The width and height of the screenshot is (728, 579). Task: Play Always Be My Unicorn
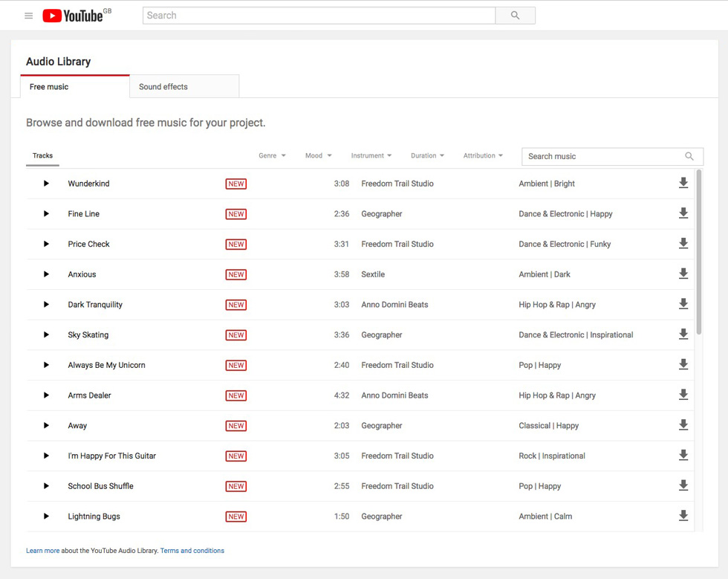(46, 365)
